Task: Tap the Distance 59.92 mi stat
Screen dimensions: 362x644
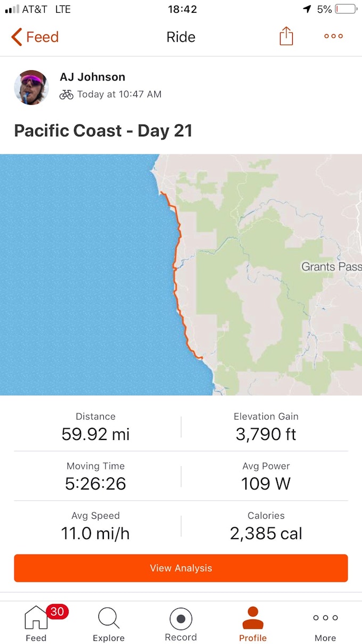Action: point(96,427)
